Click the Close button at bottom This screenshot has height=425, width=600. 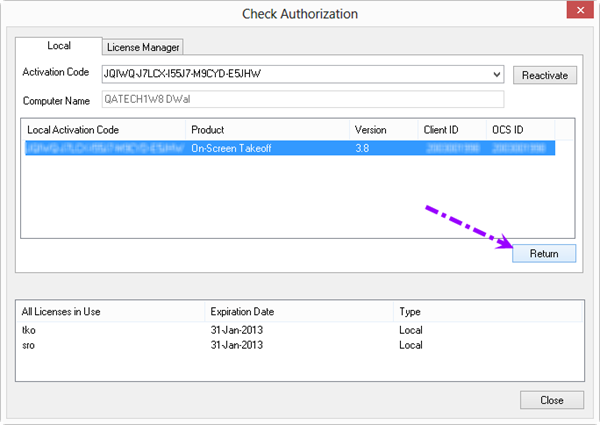click(551, 400)
